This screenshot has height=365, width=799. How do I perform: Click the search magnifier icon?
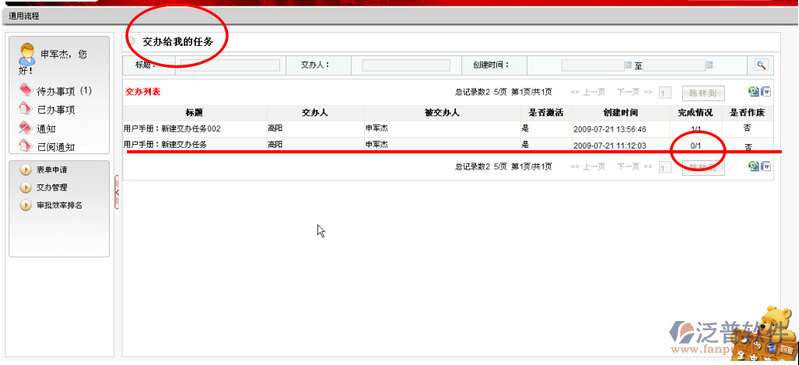(x=761, y=65)
